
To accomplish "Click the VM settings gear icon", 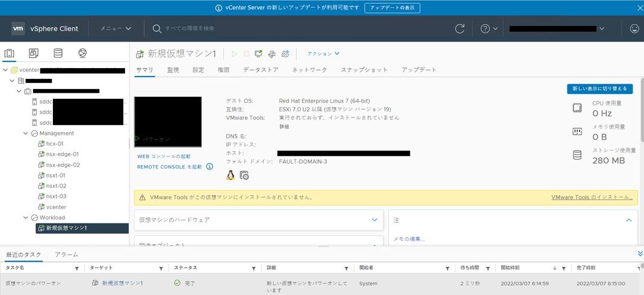I will coord(244,175).
